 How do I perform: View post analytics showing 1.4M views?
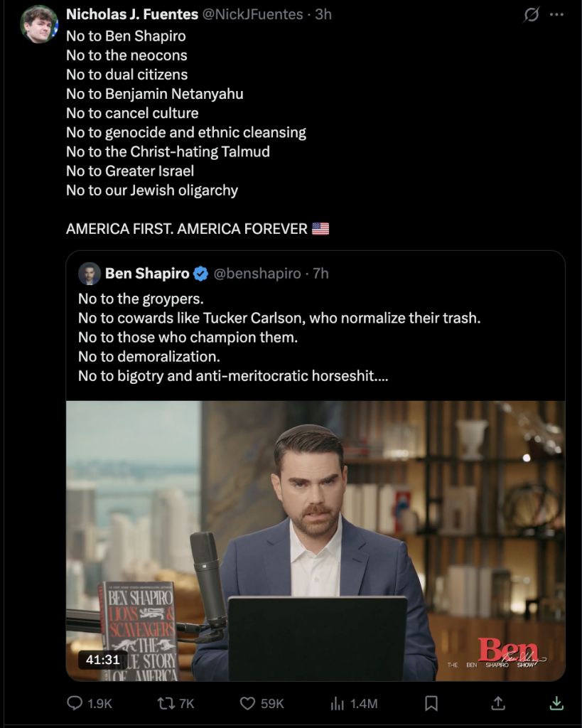click(338, 704)
